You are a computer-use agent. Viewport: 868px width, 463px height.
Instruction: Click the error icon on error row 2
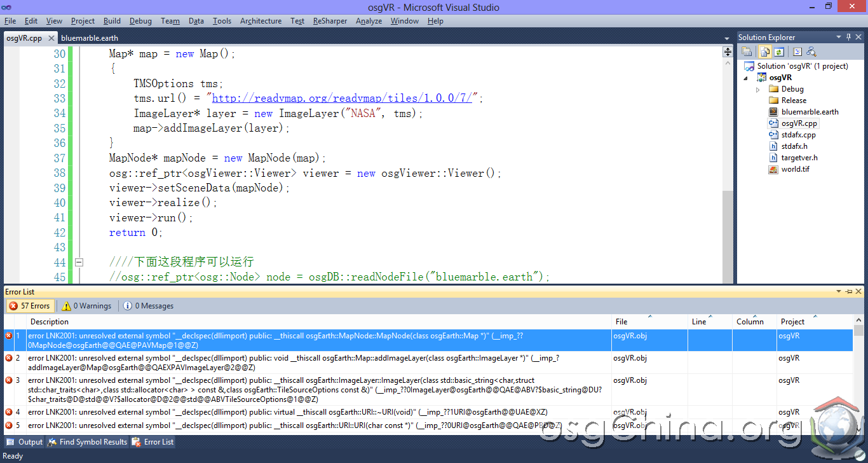[9, 358]
